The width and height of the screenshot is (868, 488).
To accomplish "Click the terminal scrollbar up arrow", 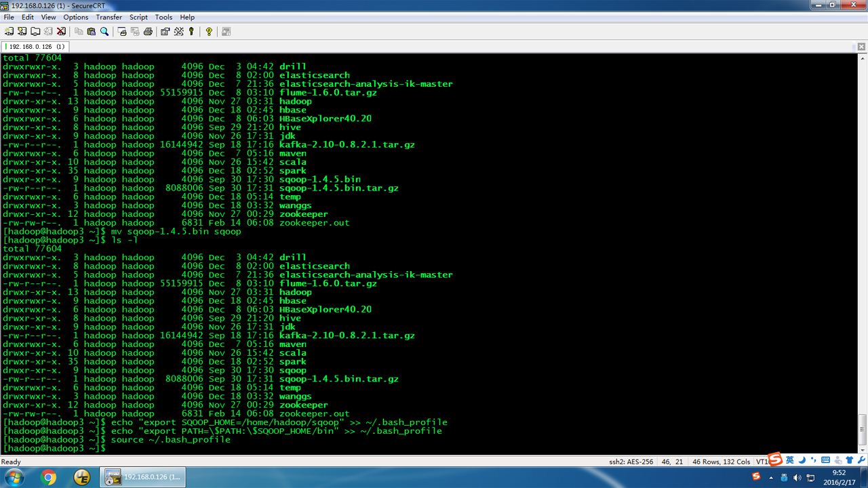I will pos(862,59).
